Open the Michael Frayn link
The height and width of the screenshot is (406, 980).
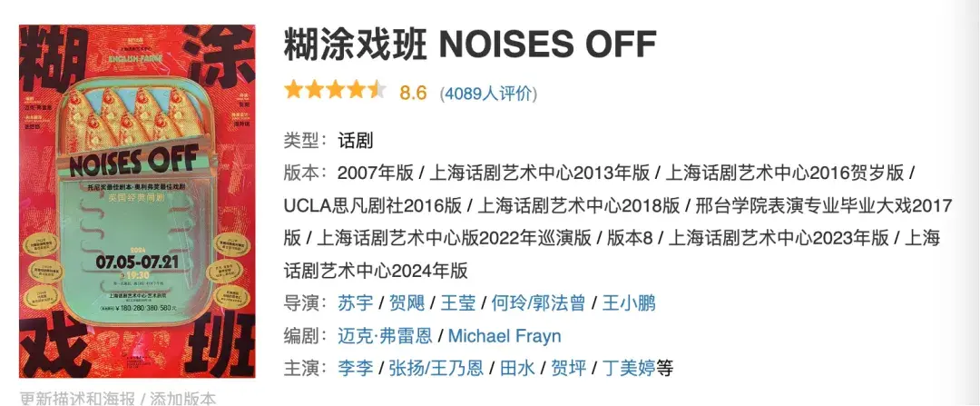click(505, 335)
